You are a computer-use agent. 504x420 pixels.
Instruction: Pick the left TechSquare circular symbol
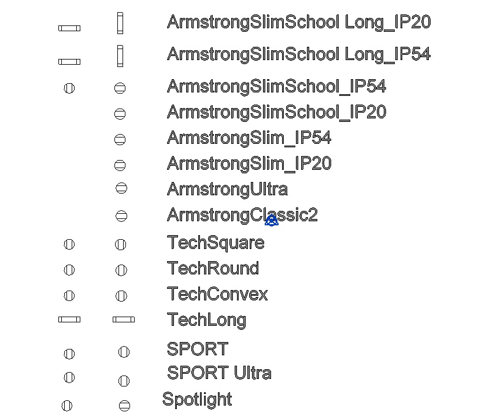69,244
